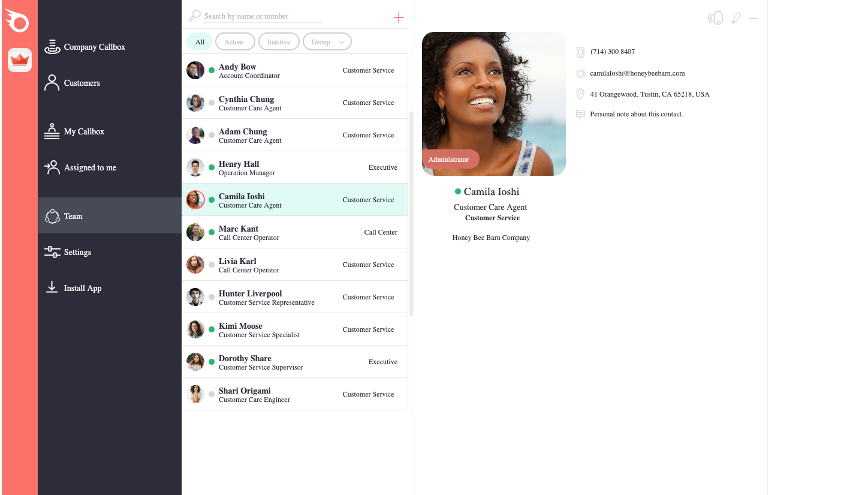
Task: Click the My Callbox tray icon
Action: (x=52, y=131)
